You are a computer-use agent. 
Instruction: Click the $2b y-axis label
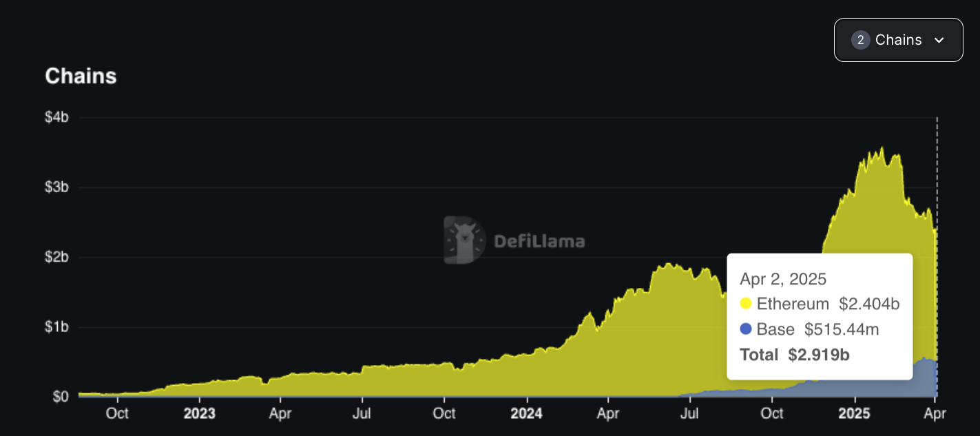[56, 258]
